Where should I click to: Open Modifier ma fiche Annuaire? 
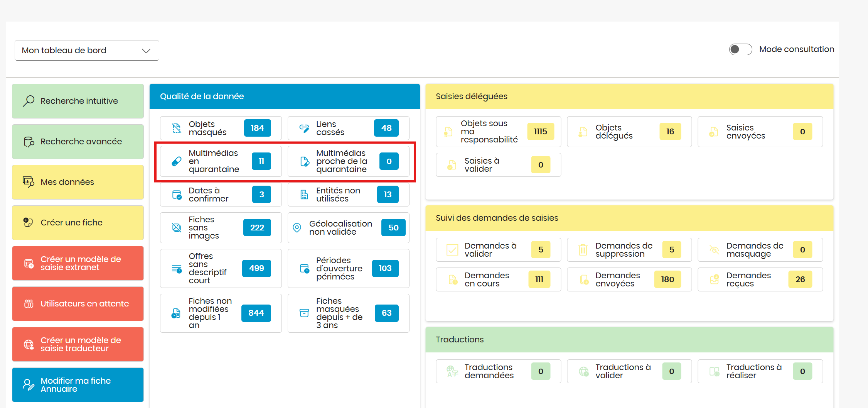[78, 385]
